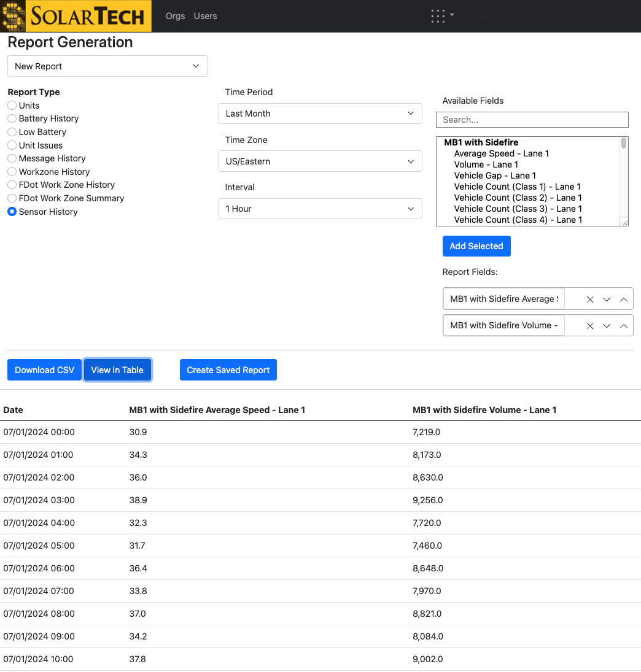Select Battery History report type
The width and height of the screenshot is (641, 672).
[12, 118]
